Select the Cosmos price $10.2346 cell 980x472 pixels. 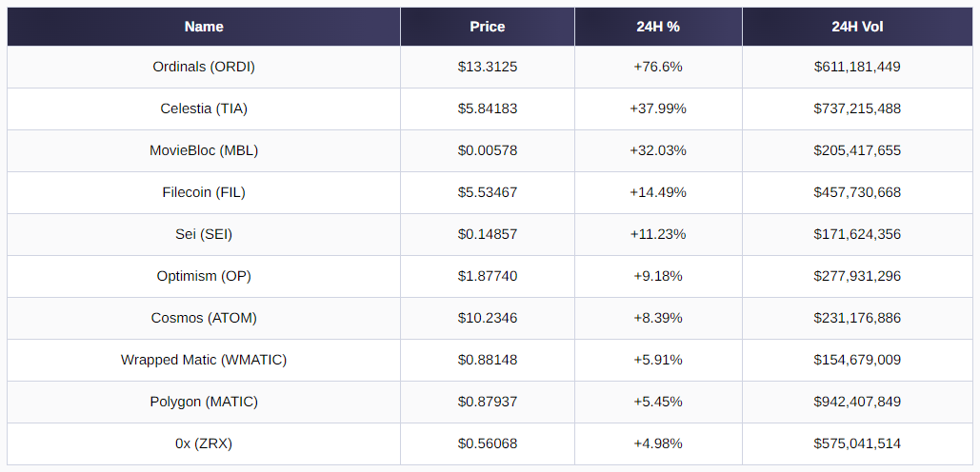488,318
